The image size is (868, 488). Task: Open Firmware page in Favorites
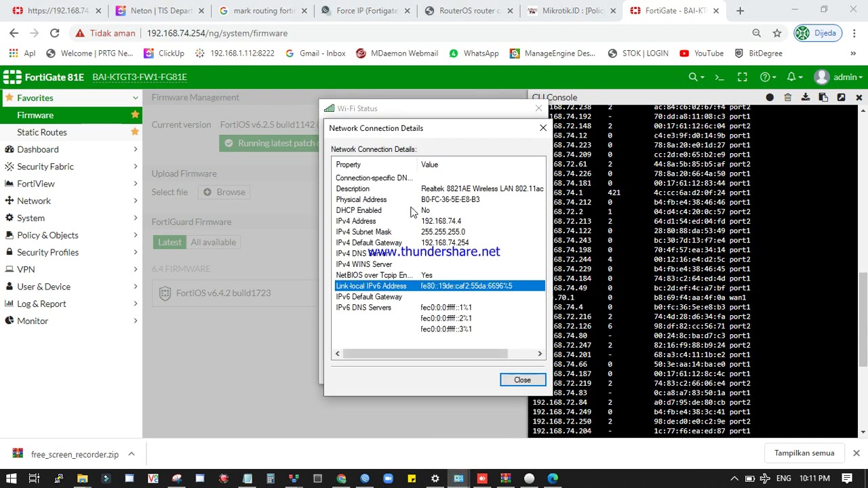[35, 115]
